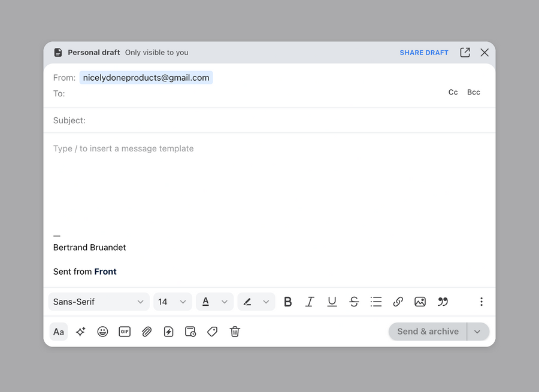The width and height of the screenshot is (539, 392).
Task: Delete the draft with the trash icon
Action: [235, 332]
